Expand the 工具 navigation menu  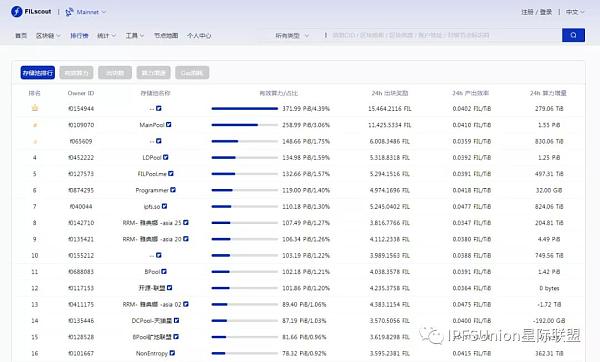135,36
